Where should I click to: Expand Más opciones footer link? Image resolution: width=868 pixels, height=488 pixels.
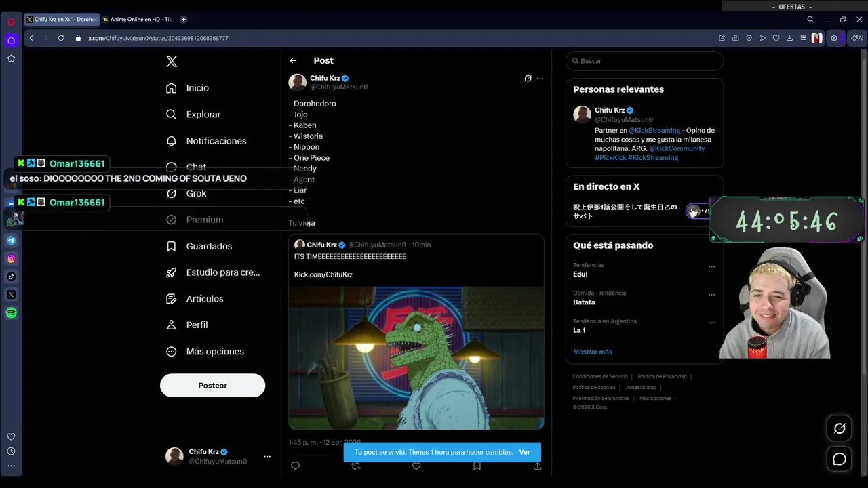tap(658, 399)
